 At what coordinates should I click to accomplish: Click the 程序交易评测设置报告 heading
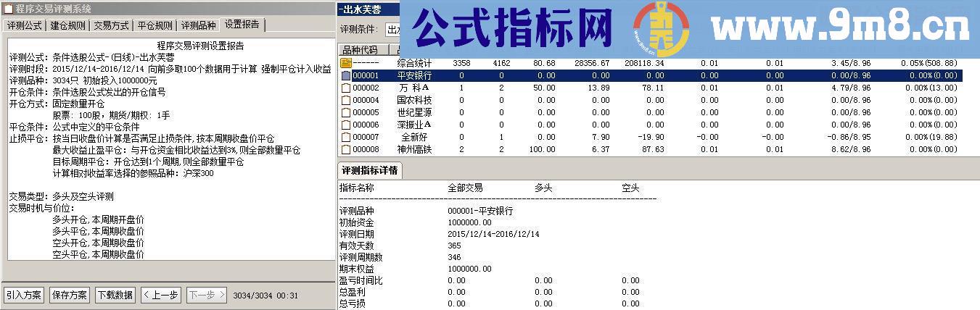[199, 46]
